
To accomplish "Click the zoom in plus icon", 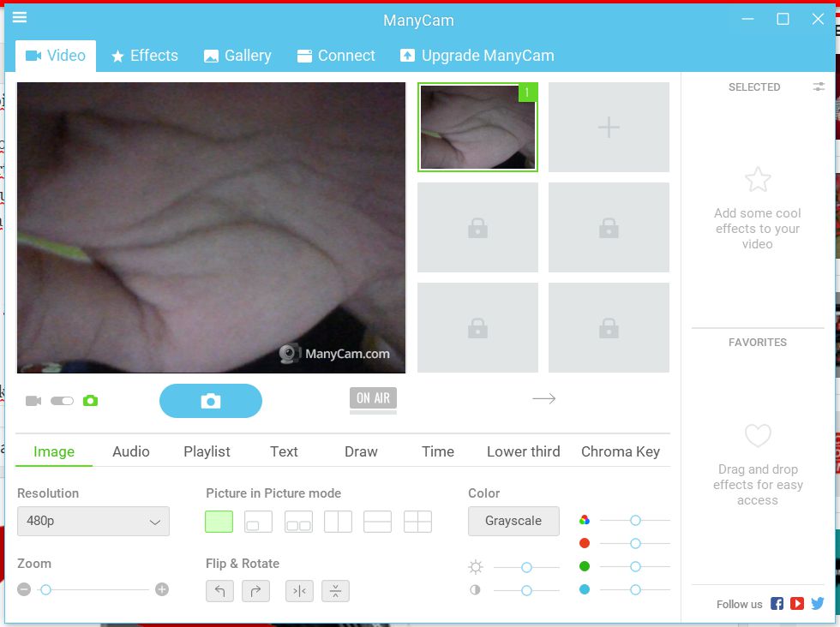I will (x=162, y=589).
